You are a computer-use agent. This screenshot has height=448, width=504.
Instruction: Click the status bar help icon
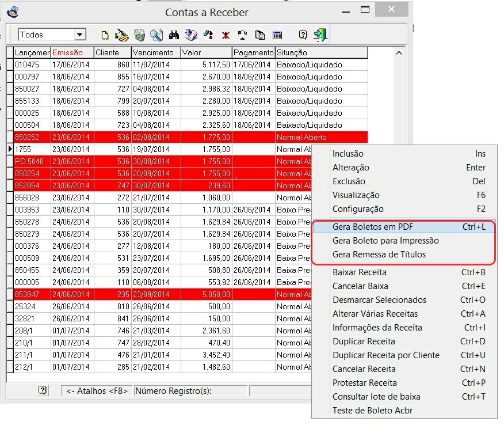43,390
